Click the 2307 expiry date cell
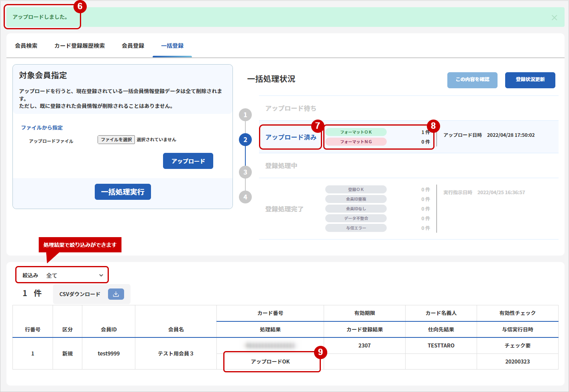 pyautogui.click(x=365, y=345)
